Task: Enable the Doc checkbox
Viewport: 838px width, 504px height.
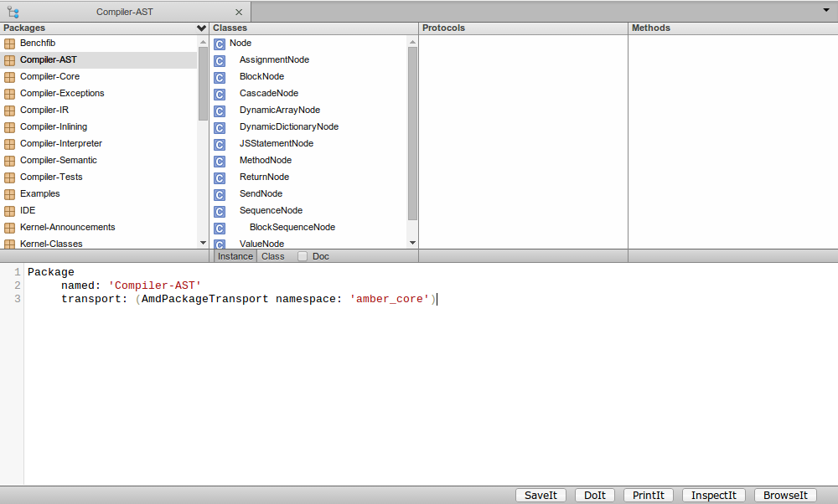Action: [303, 256]
